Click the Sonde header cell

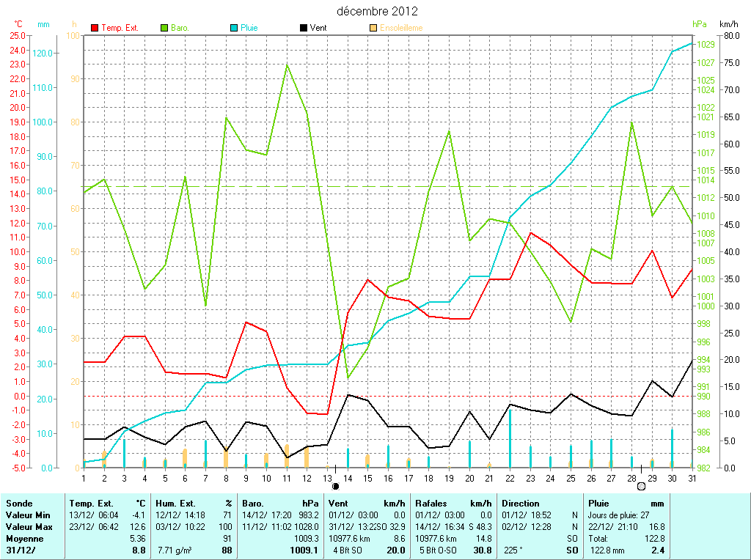pyautogui.click(x=18, y=504)
